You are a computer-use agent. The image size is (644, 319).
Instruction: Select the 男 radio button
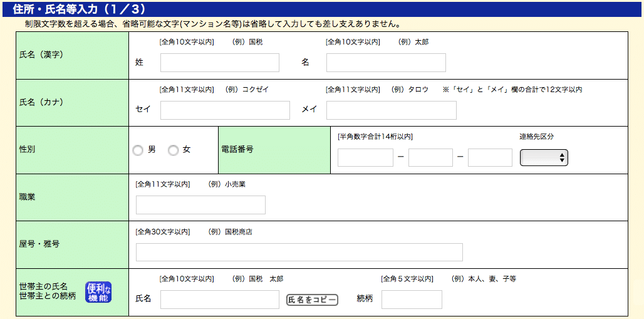pos(138,151)
